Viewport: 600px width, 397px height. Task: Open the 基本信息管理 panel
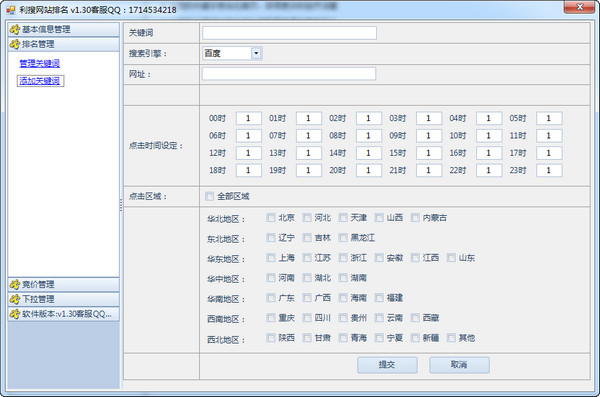click(64, 29)
